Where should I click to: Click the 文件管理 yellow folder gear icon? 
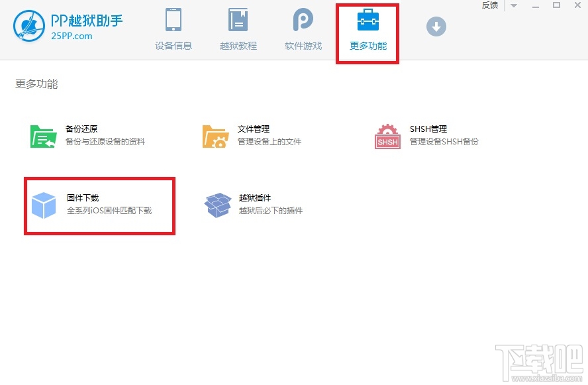218,135
